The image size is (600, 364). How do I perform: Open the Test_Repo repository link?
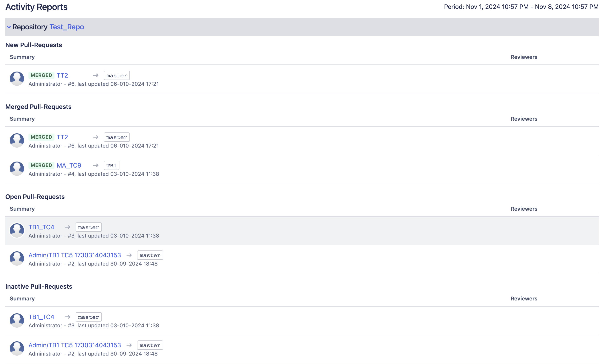[66, 27]
